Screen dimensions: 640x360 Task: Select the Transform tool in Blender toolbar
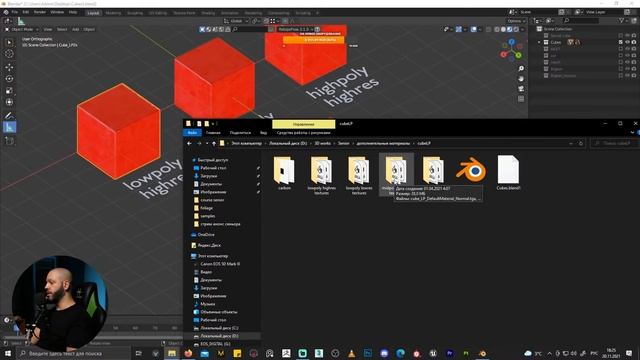click(x=9, y=102)
